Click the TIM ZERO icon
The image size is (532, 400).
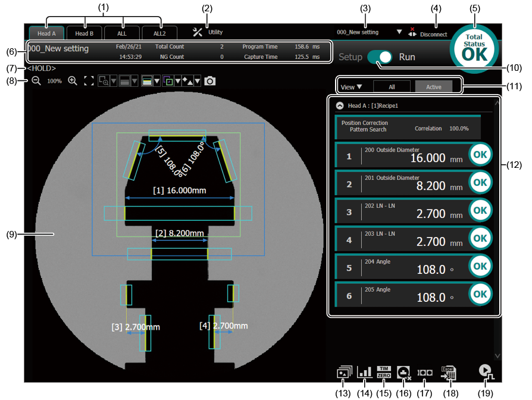click(384, 373)
